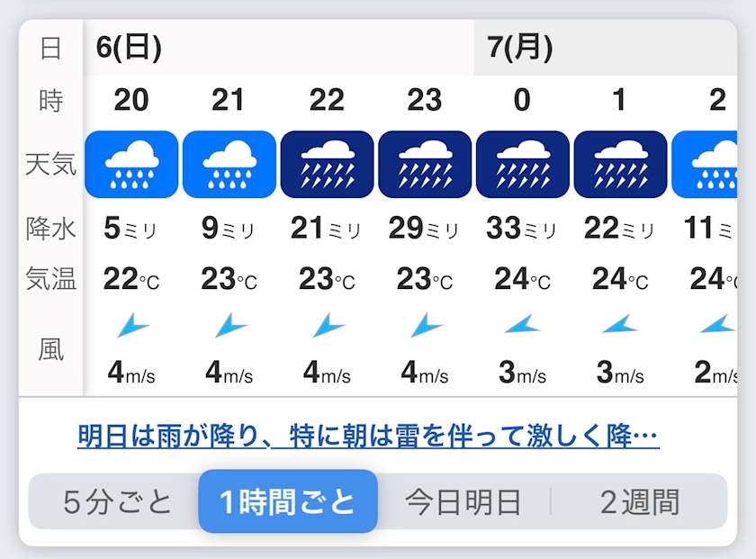The image size is (756, 559).
Task: Tap partially visible rain icon at 2 o'clock
Action: (705, 164)
